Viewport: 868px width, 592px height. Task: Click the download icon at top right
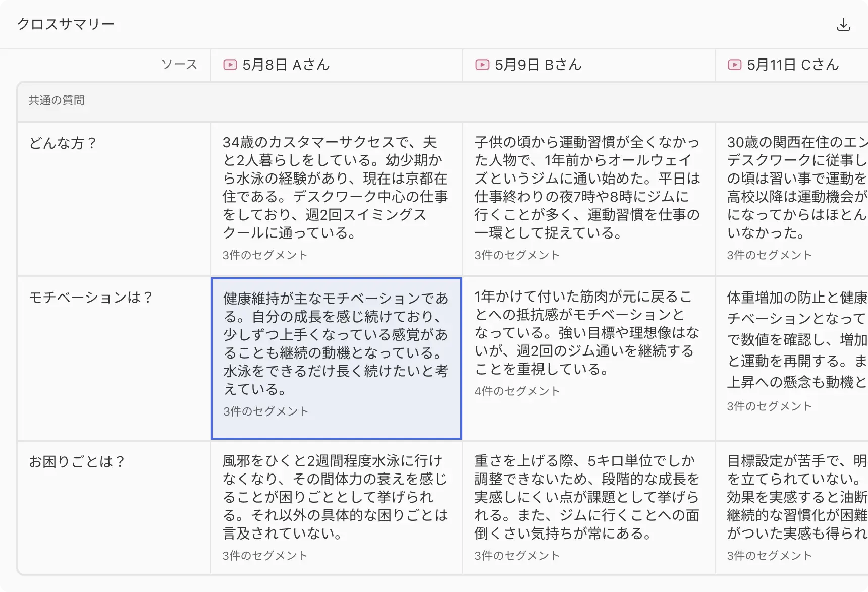tap(843, 24)
